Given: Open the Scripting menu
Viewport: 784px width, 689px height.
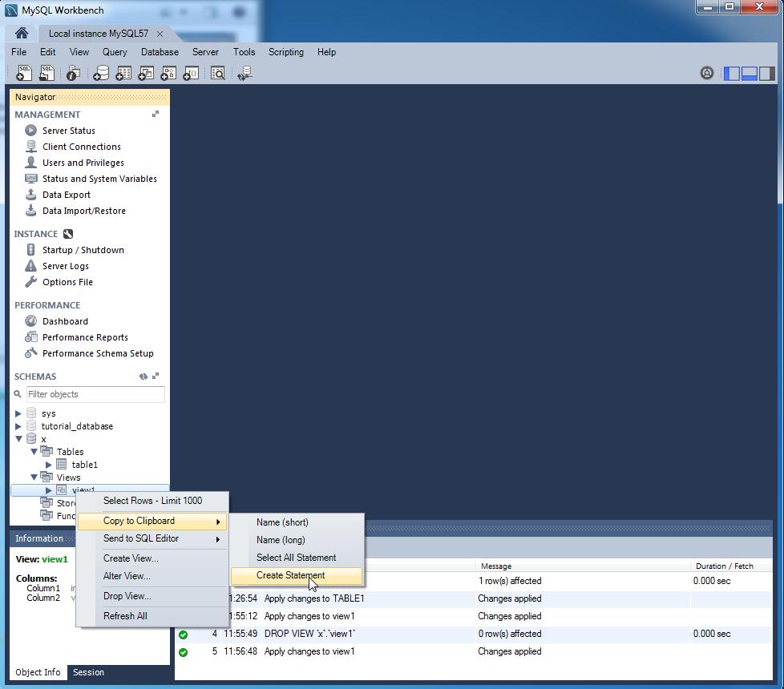Looking at the screenshot, I should pyautogui.click(x=286, y=52).
